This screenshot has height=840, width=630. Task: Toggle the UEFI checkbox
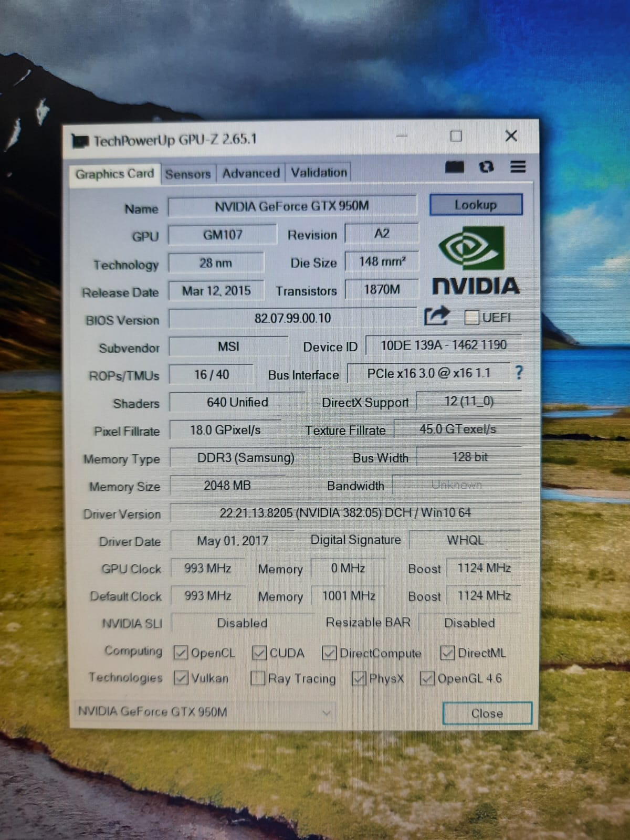tap(471, 317)
